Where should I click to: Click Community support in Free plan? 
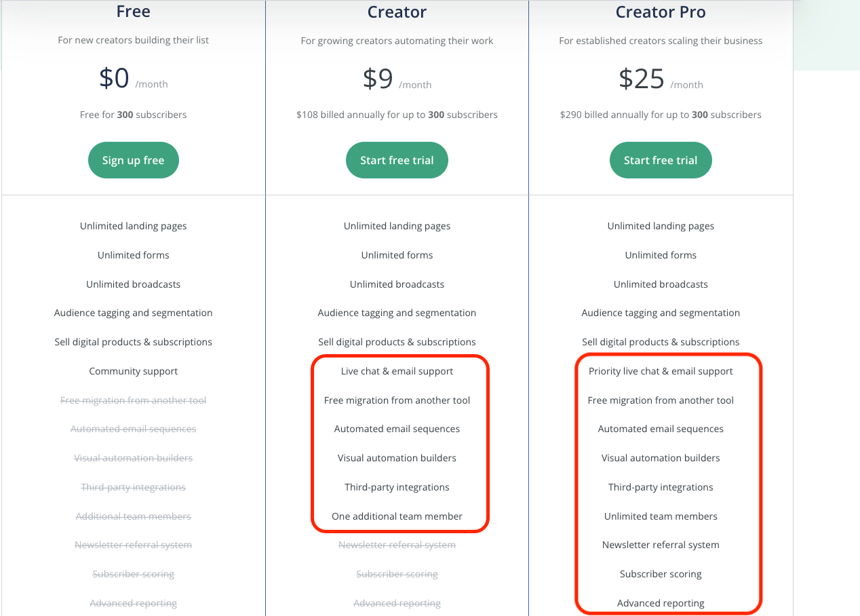[x=134, y=371]
